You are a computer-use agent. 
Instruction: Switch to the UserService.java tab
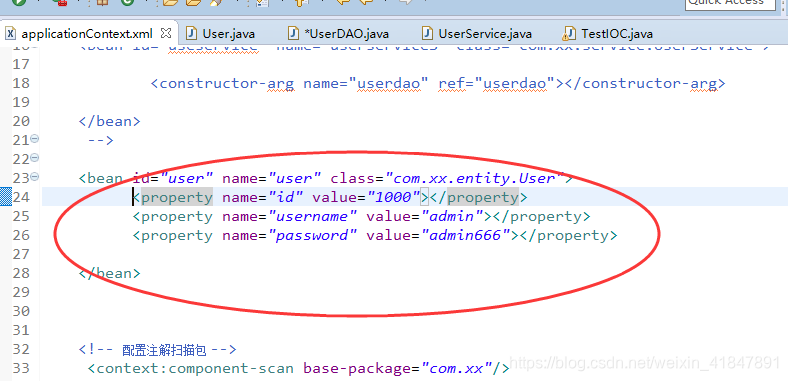click(485, 34)
